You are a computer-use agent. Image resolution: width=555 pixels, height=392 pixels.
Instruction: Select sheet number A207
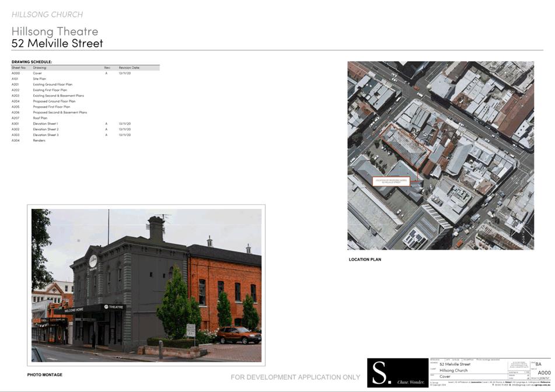[x=16, y=118]
